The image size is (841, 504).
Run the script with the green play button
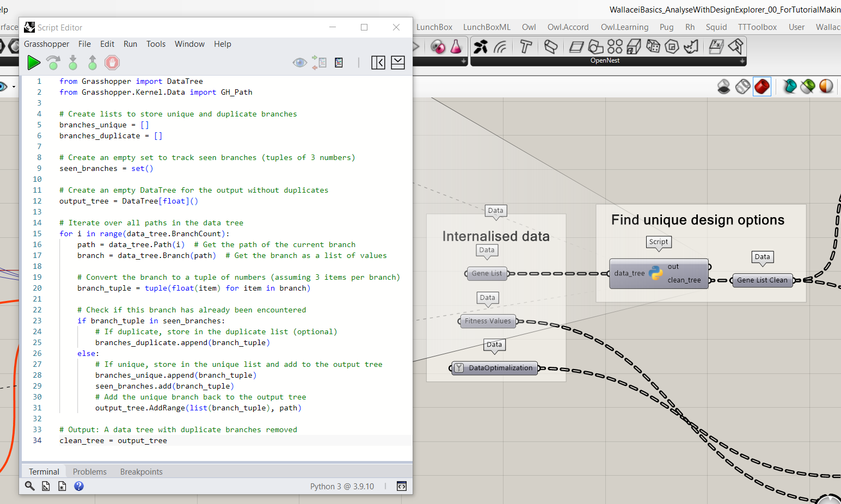(34, 63)
